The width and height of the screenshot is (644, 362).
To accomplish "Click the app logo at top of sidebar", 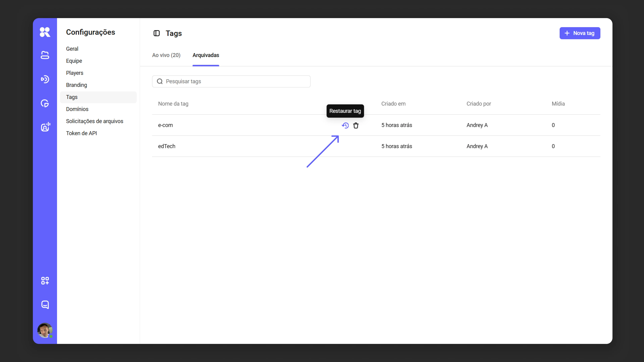I will point(45,32).
